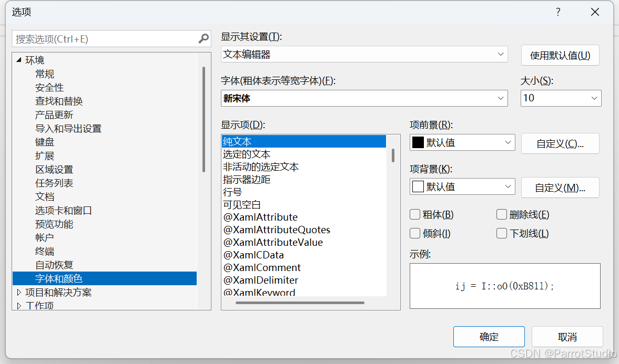This screenshot has width=619, height=364.
Task: Select @XamlCData display item
Action: pyautogui.click(x=254, y=255)
